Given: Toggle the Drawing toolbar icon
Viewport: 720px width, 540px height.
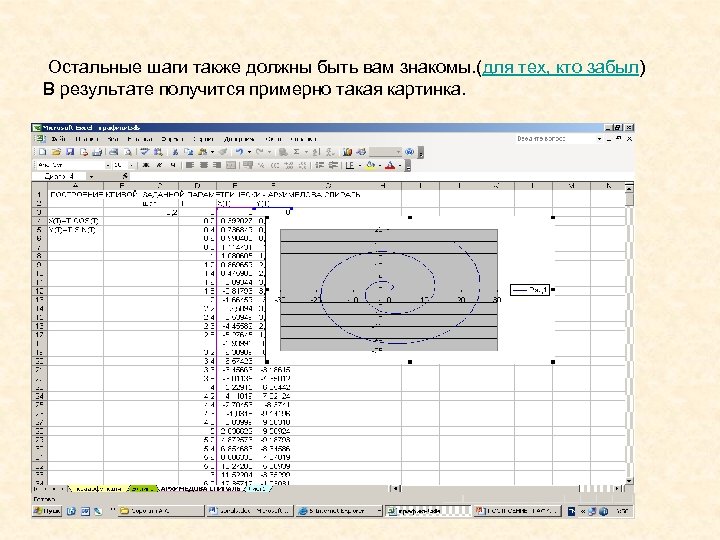Looking at the screenshot, I should coord(361,152).
